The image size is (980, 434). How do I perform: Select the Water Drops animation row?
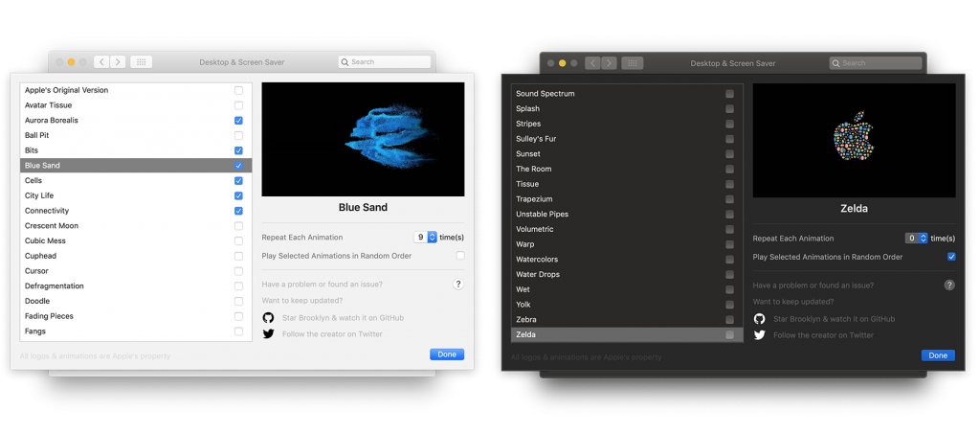628,275
